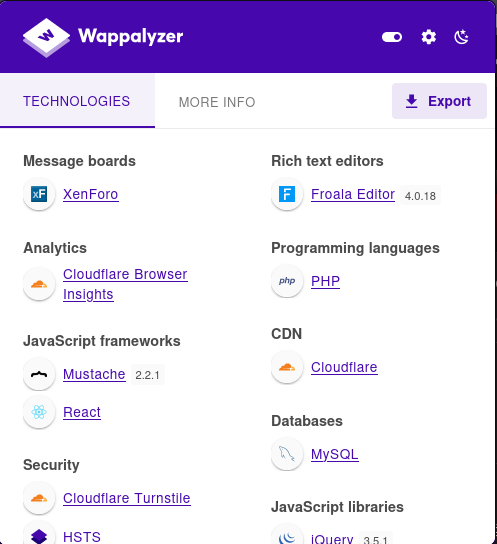Image resolution: width=497 pixels, height=544 pixels.
Task: Click the PHP icon
Action: (287, 281)
